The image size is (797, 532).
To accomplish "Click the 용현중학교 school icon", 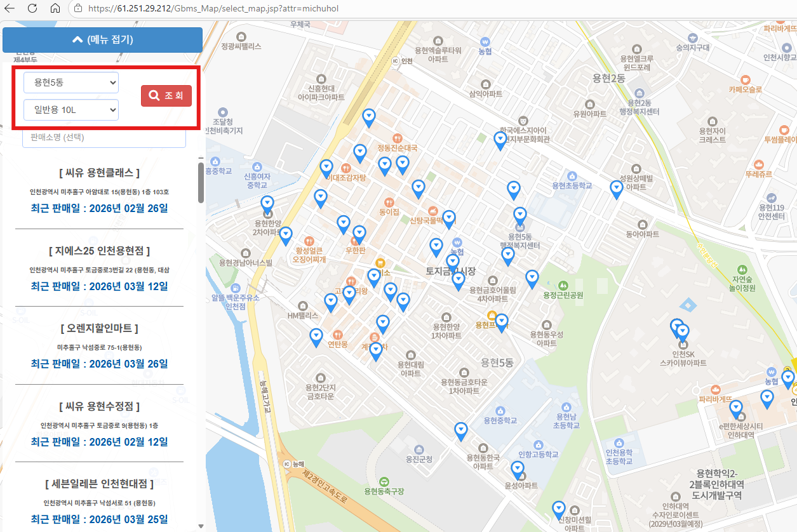I will click(x=500, y=411).
